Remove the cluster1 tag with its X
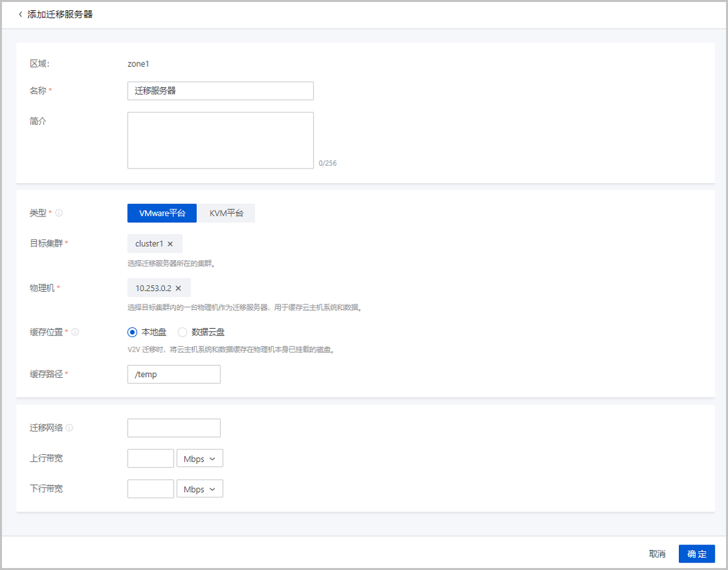Screen dimensions: 728x570 170,244
